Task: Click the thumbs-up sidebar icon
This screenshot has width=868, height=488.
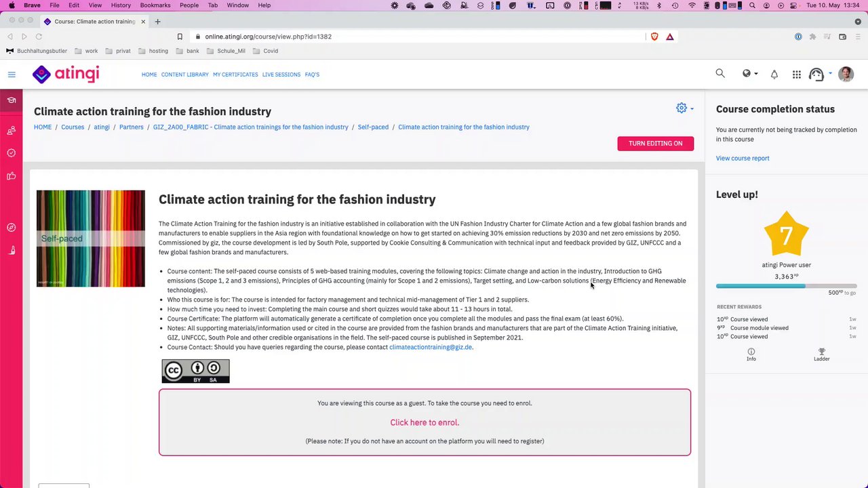Action: 12,176
